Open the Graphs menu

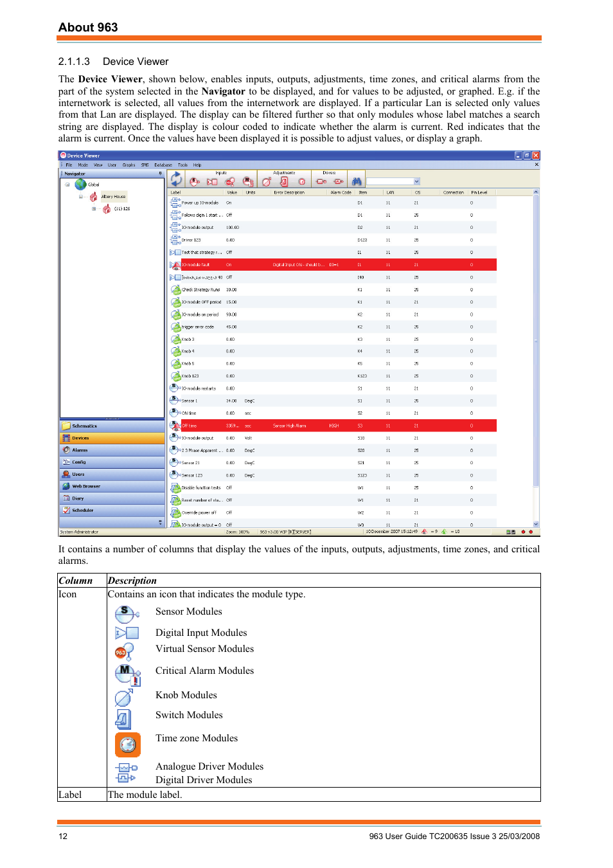pos(129,165)
